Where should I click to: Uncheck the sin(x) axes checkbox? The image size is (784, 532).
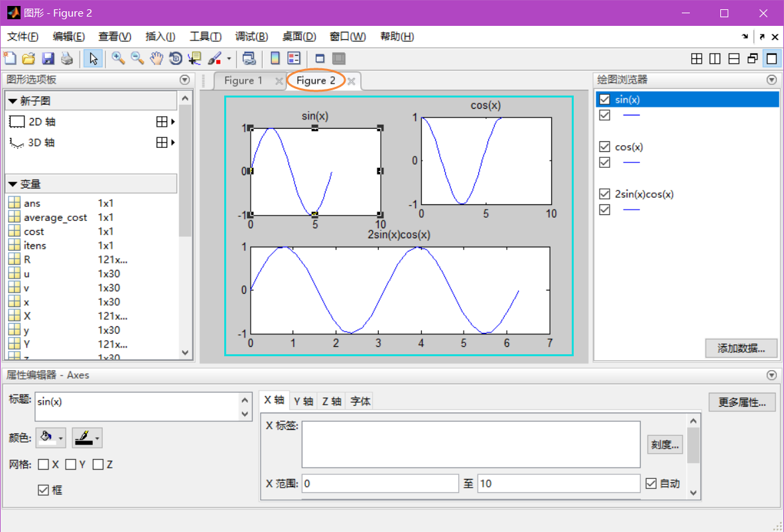coord(605,100)
